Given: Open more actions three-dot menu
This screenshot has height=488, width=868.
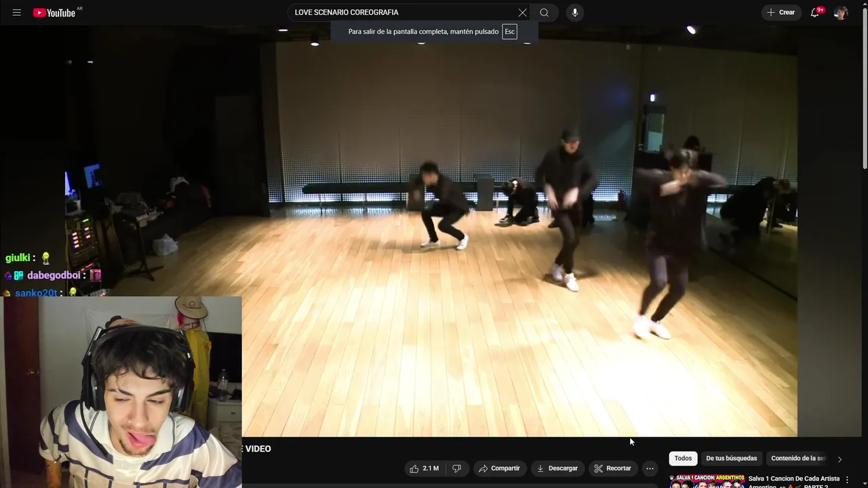Looking at the screenshot, I should coord(650,468).
